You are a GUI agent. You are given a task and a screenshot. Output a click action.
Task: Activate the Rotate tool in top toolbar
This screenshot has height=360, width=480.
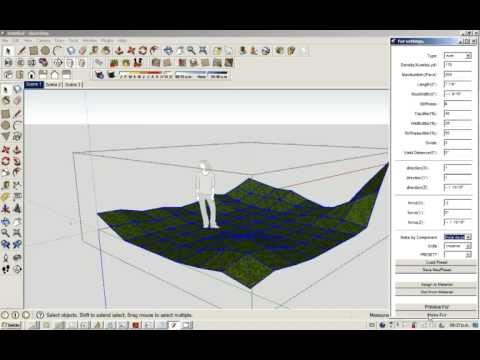(x=143, y=51)
